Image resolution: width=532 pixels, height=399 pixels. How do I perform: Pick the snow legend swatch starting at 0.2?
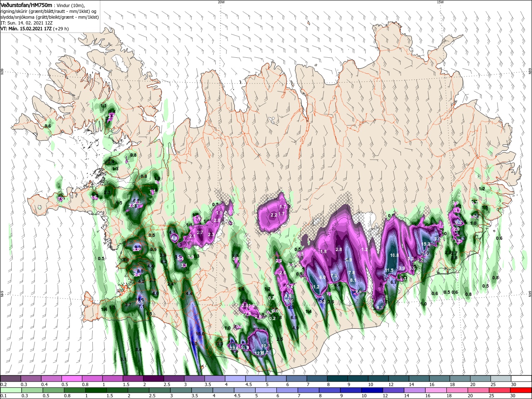pyautogui.click(x=11, y=379)
